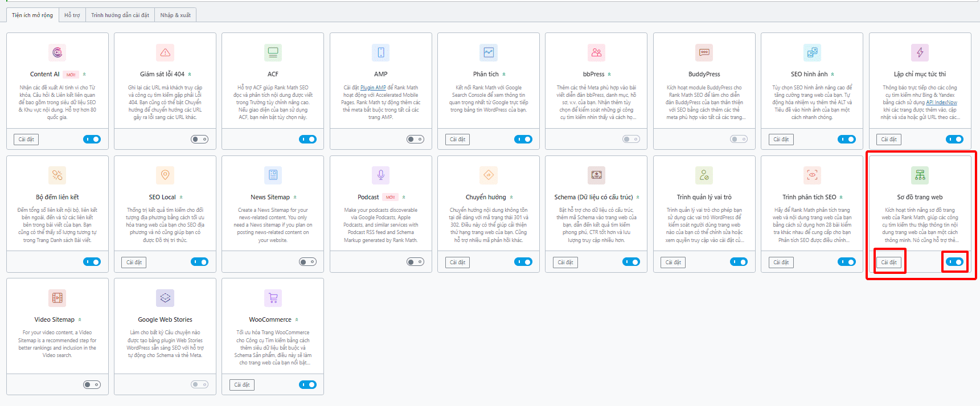Switch to the Nhập & xuất tab
Viewport: 980px width, 406px height.
pos(175,15)
